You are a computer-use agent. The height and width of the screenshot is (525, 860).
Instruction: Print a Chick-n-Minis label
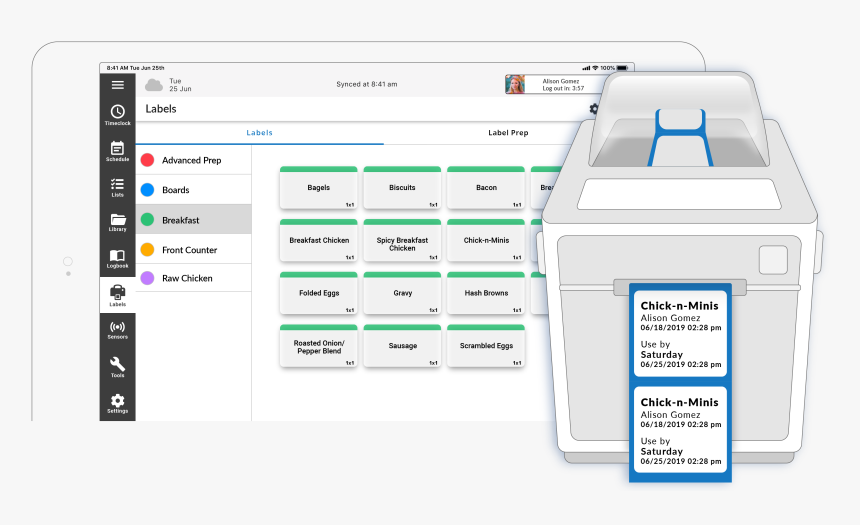click(x=486, y=240)
